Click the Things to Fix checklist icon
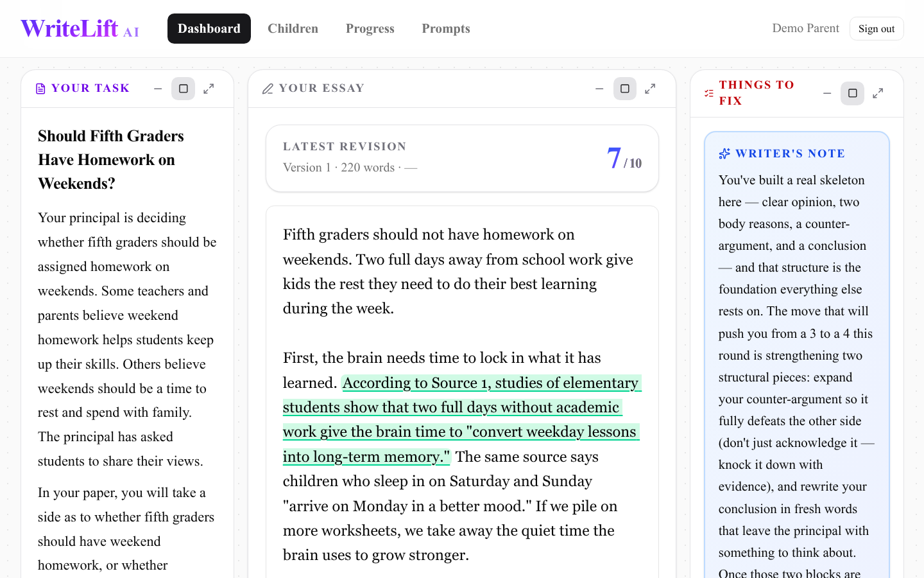 pyautogui.click(x=708, y=93)
